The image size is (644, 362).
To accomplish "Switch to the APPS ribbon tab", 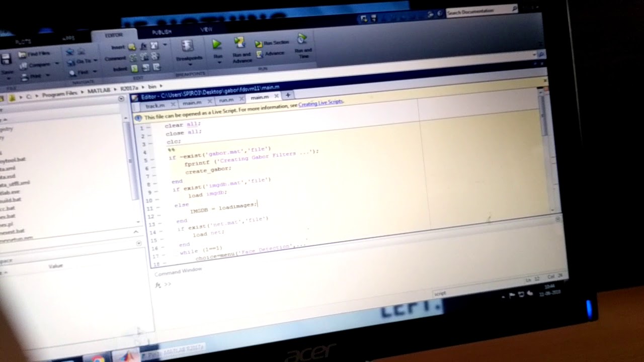I will [68, 38].
